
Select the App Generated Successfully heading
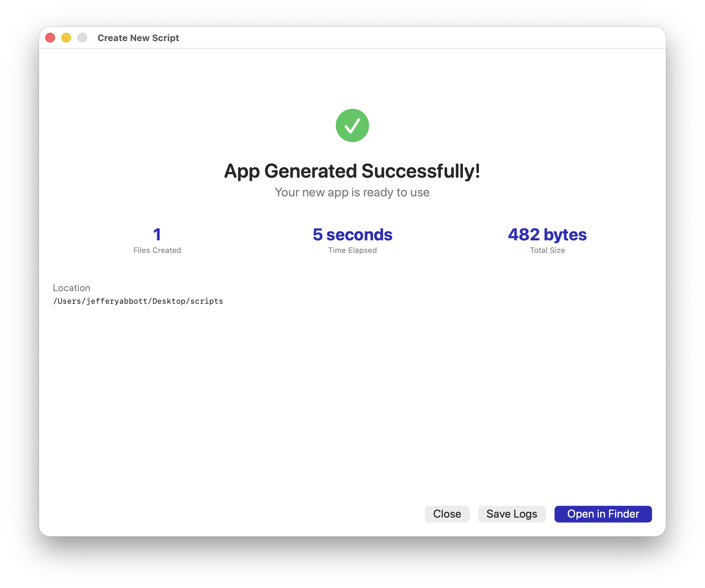click(x=352, y=171)
